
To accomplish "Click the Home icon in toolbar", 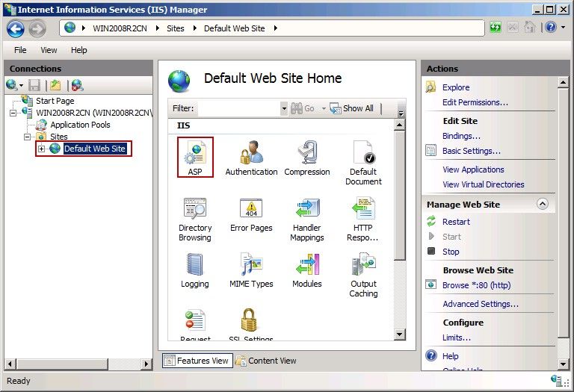I will [x=529, y=28].
